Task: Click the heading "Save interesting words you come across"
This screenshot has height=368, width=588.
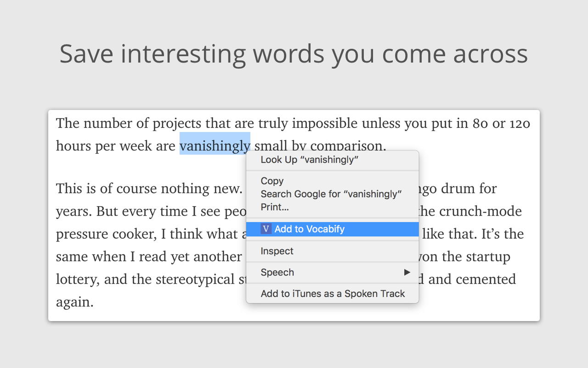Action: 293,54
